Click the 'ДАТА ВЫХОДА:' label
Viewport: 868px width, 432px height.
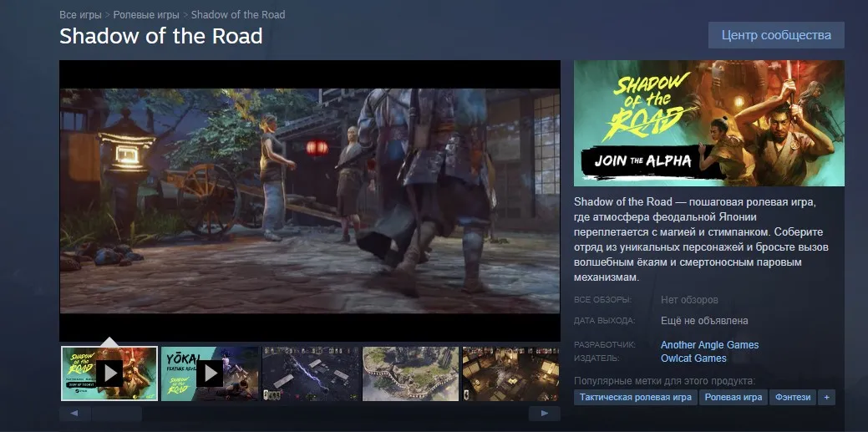[x=605, y=320]
